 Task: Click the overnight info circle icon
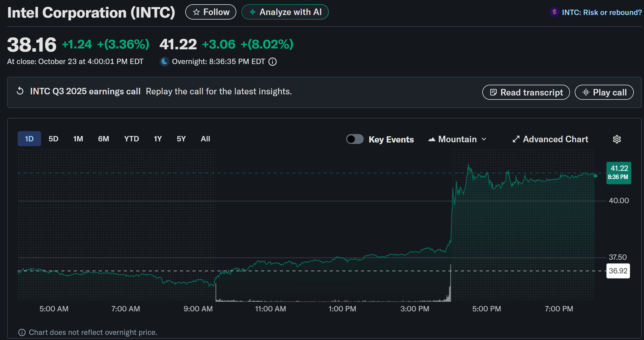(273, 61)
